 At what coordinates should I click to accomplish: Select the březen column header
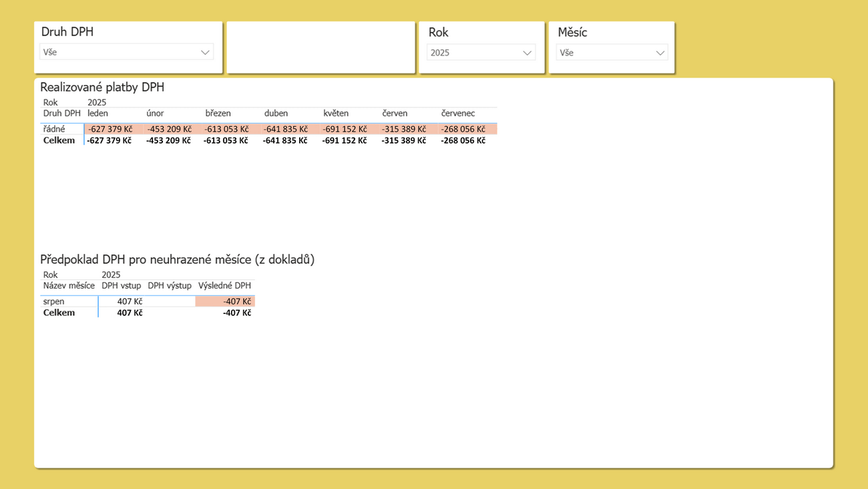(218, 114)
